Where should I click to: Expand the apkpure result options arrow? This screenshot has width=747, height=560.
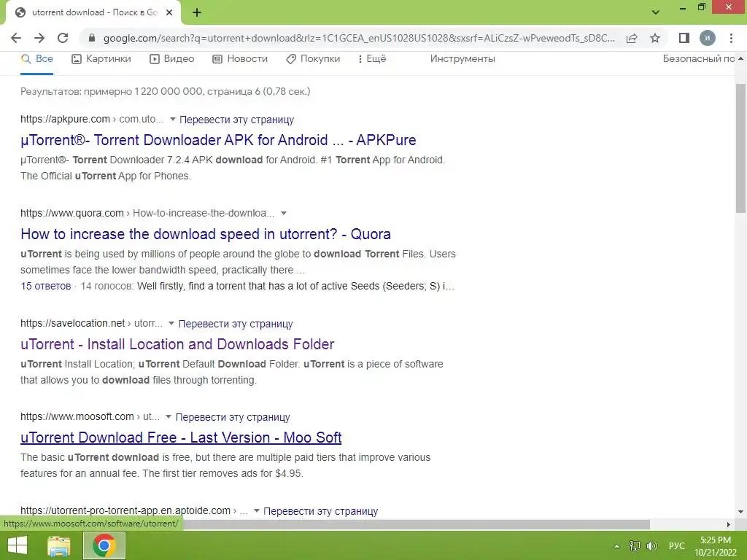[172, 119]
